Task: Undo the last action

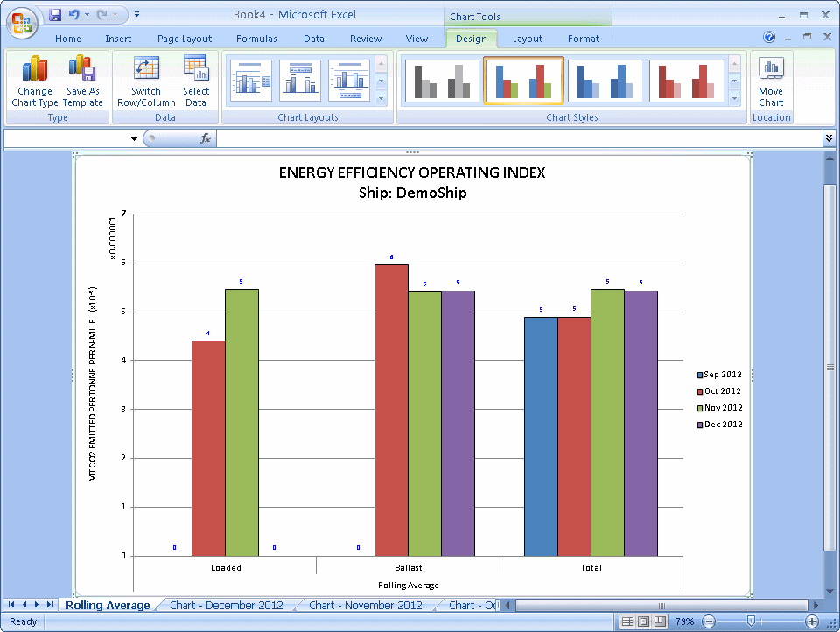Action: pos(73,15)
